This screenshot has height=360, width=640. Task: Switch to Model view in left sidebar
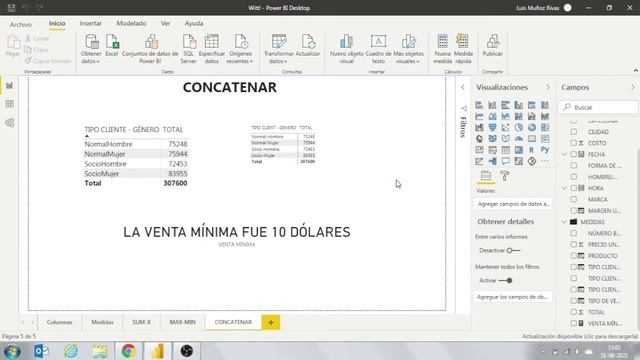pos(9,122)
